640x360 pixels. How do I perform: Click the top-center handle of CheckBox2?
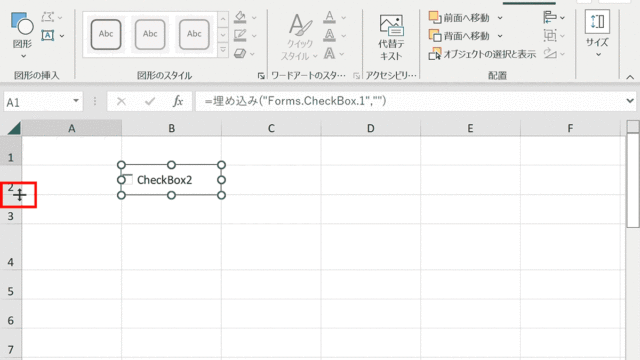(x=171, y=165)
